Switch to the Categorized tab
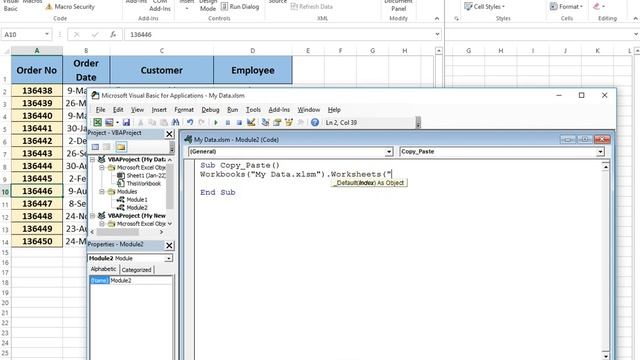 coord(136,270)
